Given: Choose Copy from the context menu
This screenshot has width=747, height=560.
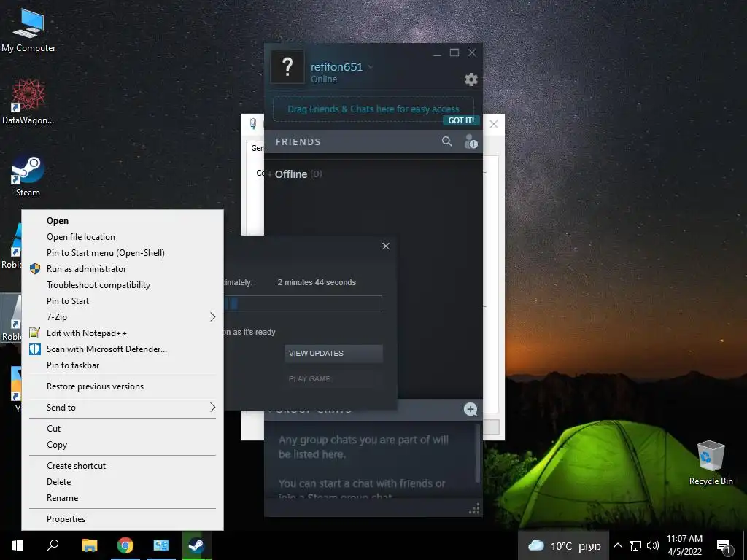Looking at the screenshot, I should (123, 445).
